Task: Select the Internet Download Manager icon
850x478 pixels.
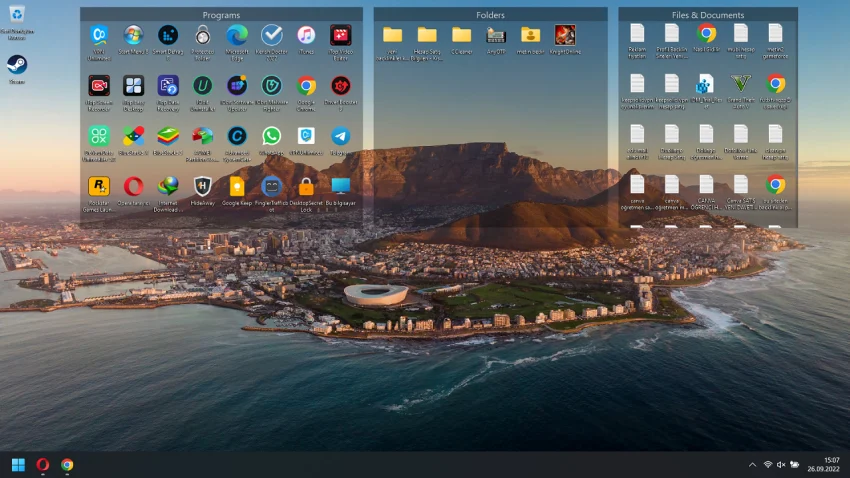Action: [168, 186]
